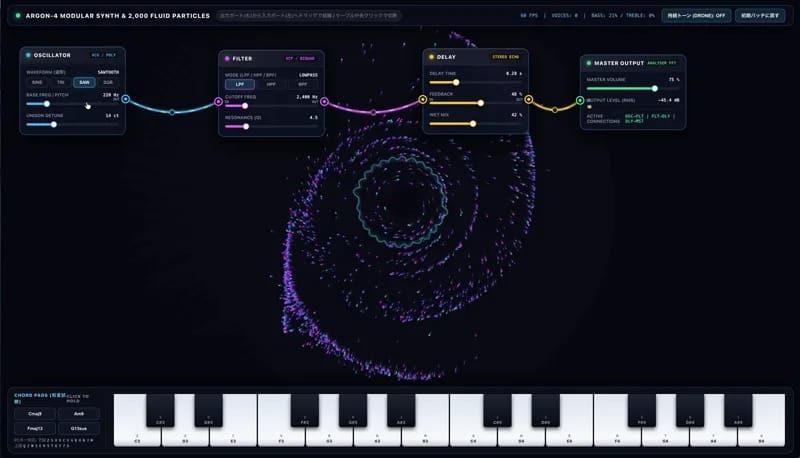Trigger the Am9 chord pad
This screenshot has width=800, height=458.
[79, 414]
